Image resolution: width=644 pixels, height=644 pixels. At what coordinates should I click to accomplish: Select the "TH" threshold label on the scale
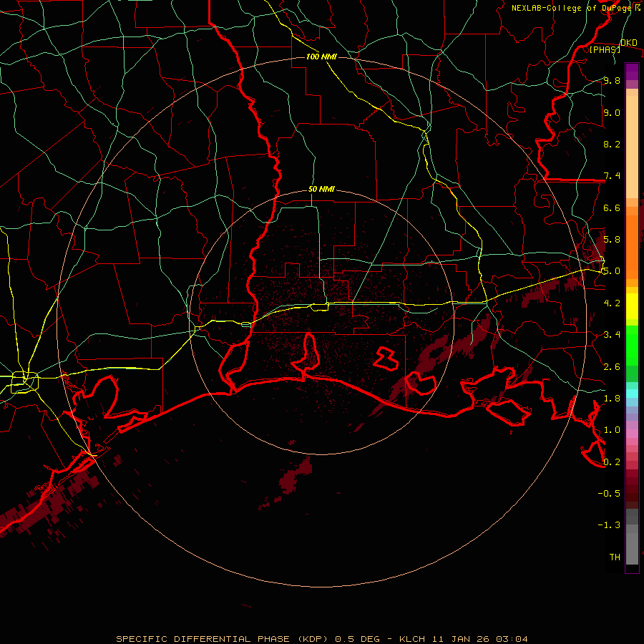tap(615, 557)
